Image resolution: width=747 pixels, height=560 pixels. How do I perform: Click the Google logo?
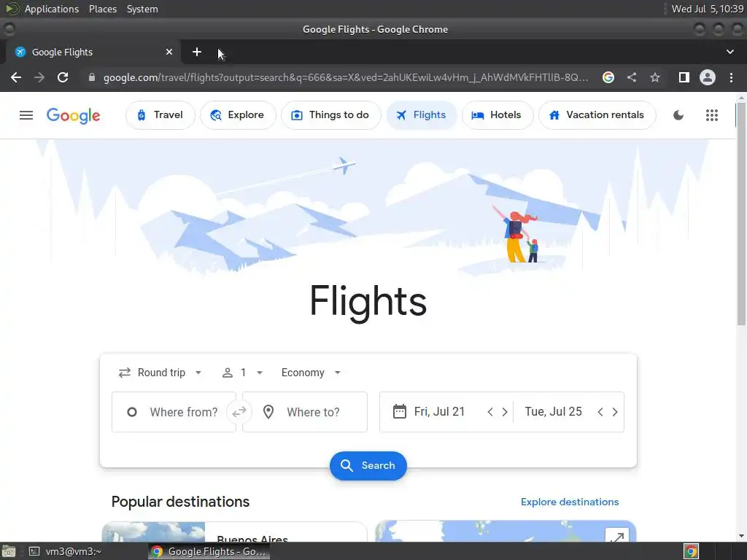(74, 115)
